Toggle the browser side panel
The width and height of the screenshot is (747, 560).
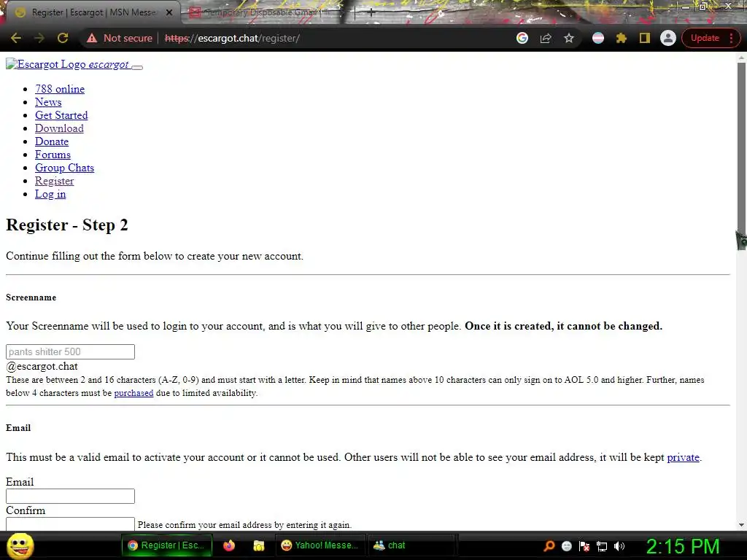[x=645, y=38]
